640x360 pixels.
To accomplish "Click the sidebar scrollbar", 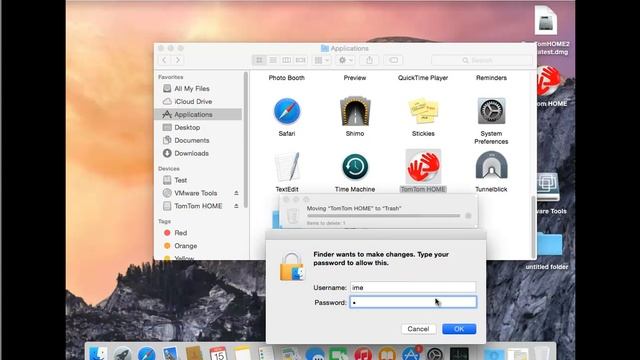I will [x=246, y=140].
